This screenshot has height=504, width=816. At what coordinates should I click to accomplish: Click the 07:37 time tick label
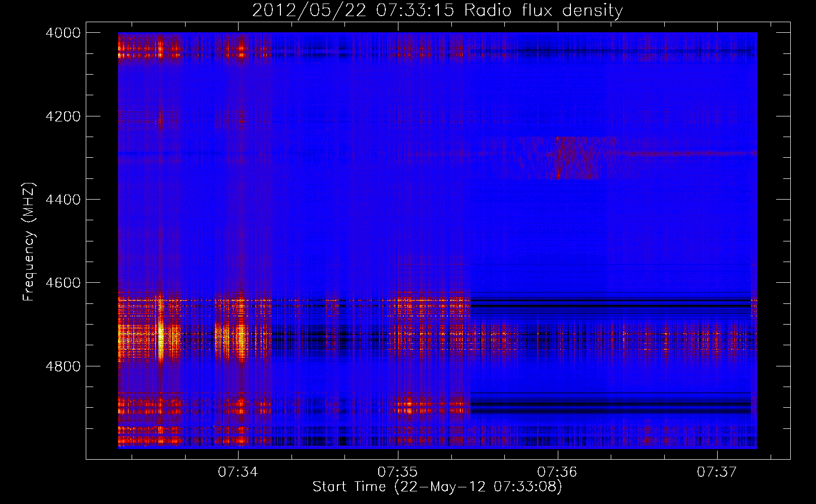[x=717, y=472]
